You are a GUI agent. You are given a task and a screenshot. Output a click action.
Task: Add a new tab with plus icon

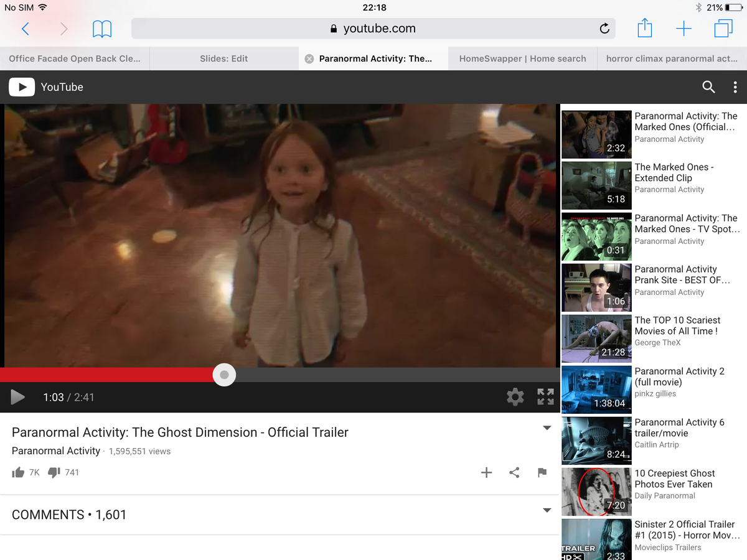(x=684, y=29)
